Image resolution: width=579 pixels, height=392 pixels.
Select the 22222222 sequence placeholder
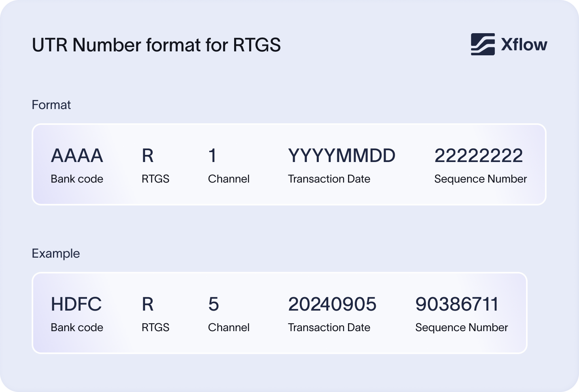479,156
